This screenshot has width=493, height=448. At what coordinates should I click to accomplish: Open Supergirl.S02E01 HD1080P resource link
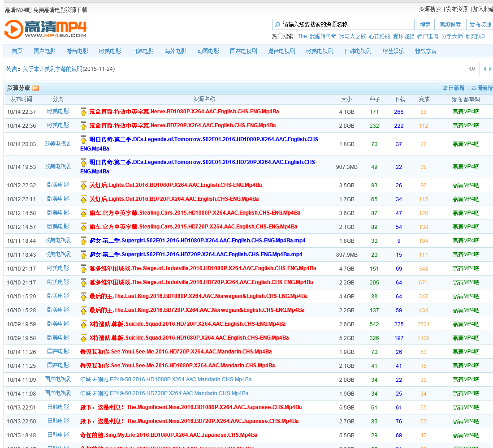(197, 241)
